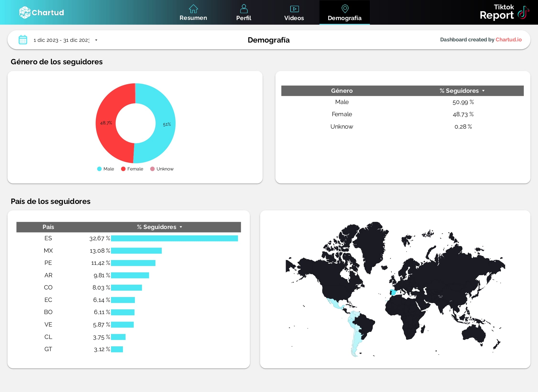Open the Chartud.io link

coord(508,40)
